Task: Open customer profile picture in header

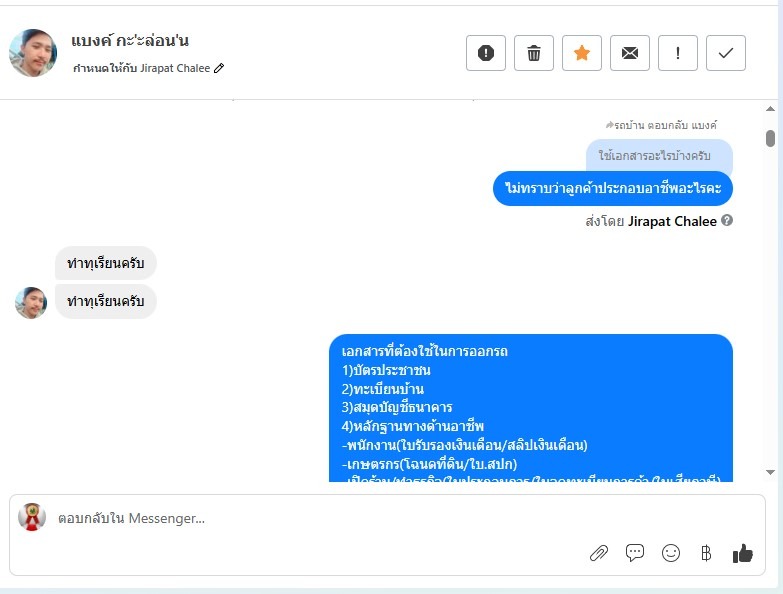Action: tap(33, 53)
